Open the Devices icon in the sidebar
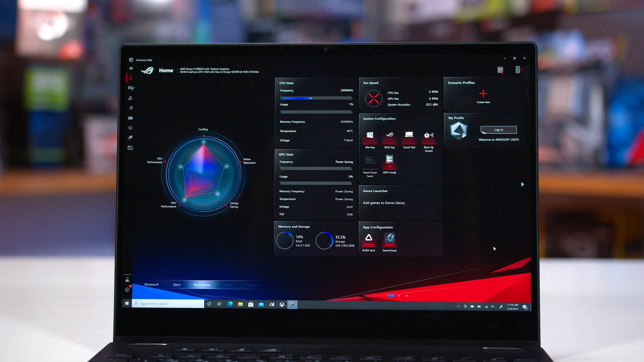The width and height of the screenshot is (644, 362). [131, 88]
